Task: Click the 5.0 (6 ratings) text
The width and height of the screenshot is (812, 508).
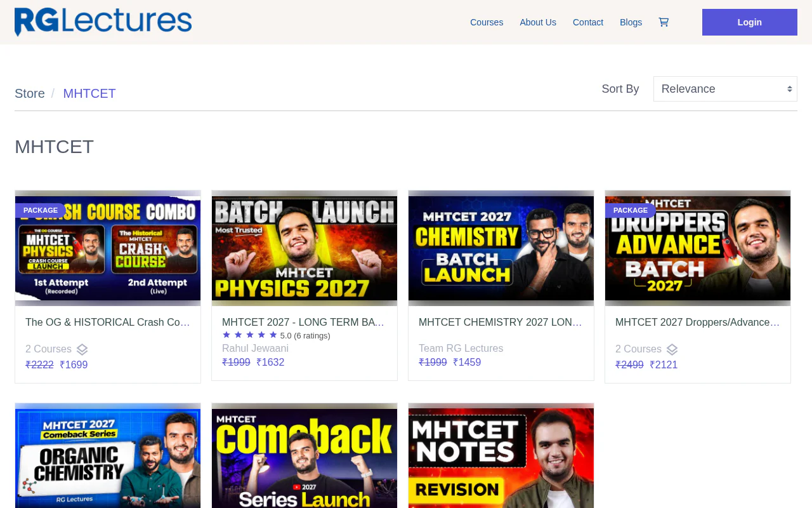Action: [305, 336]
